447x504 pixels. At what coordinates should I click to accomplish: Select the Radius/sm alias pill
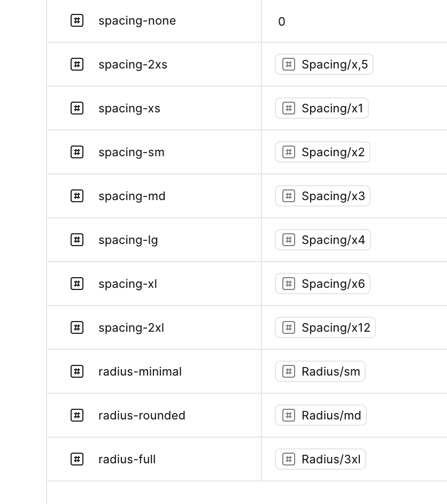(320, 372)
